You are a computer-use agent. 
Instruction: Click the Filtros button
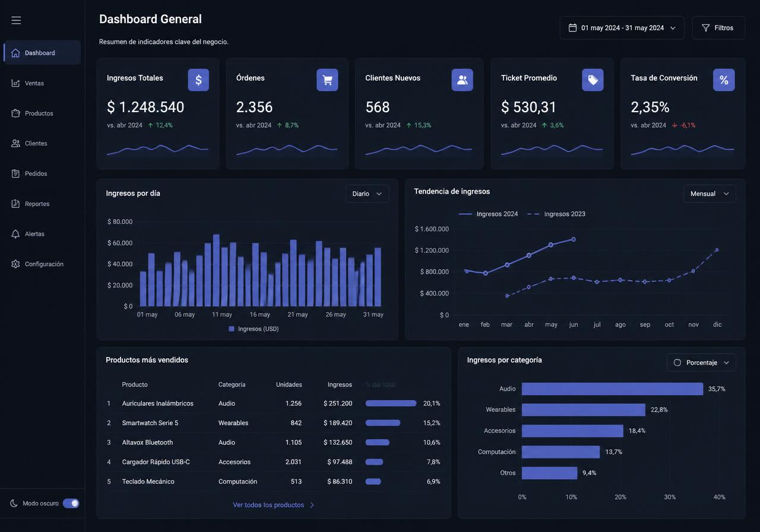718,28
